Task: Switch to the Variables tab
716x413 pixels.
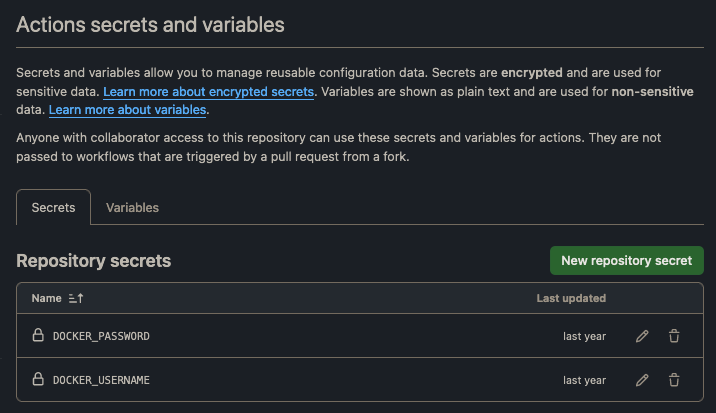Action: pyautogui.click(x=132, y=208)
